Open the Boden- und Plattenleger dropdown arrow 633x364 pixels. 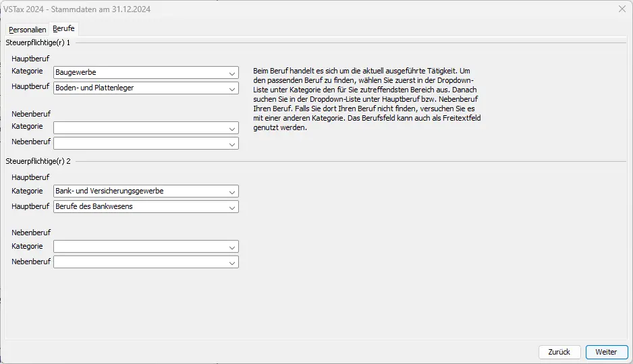(x=232, y=88)
